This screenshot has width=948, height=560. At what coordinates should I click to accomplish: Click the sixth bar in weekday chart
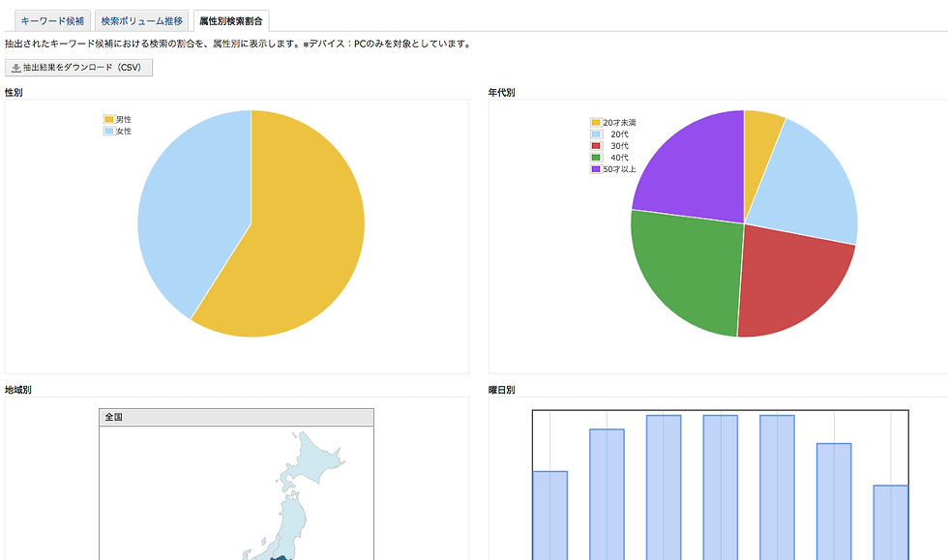(834, 502)
